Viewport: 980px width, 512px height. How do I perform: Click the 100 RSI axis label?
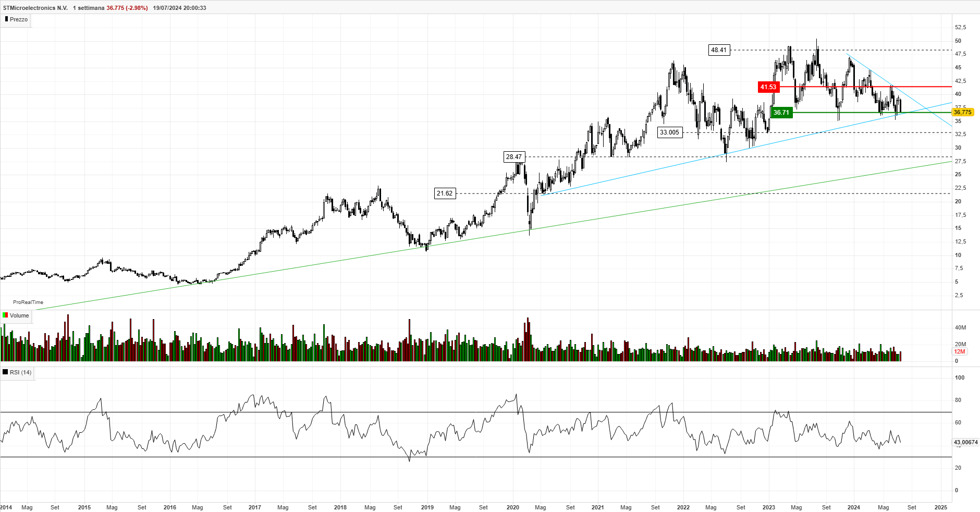[x=960, y=377]
